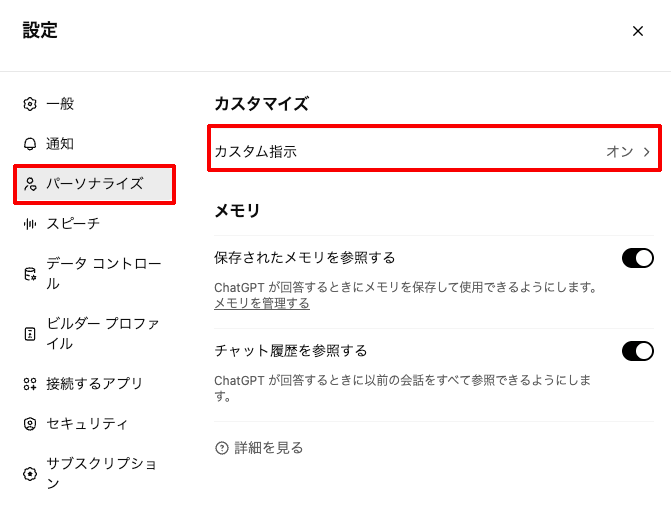Click the メモリを管理する link

coord(261,303)
